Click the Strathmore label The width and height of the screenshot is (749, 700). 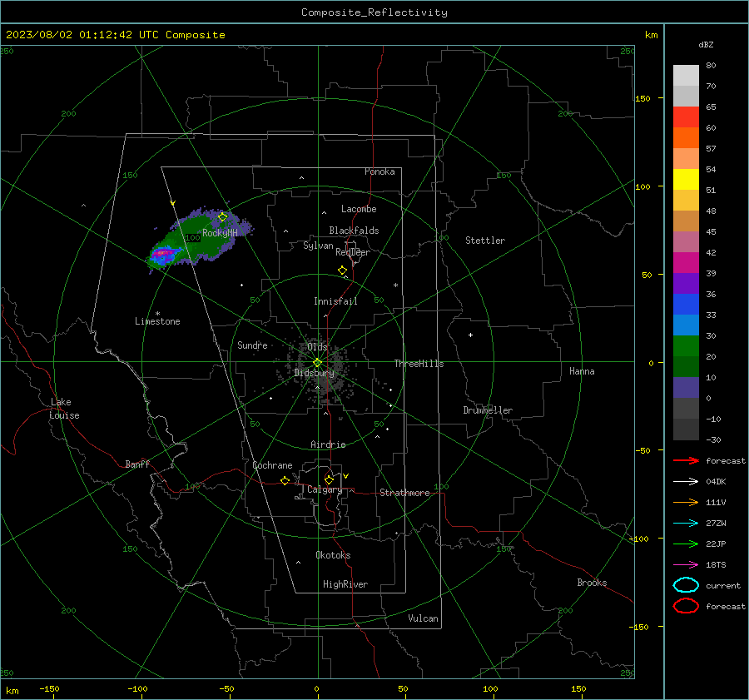[404, 493]
